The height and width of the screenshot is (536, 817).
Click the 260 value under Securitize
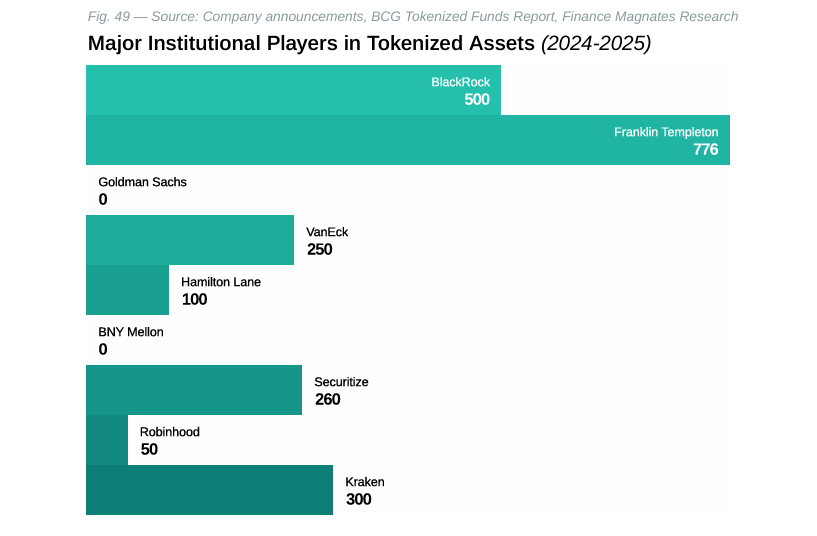pyautogui.click(x=327, y=399)
